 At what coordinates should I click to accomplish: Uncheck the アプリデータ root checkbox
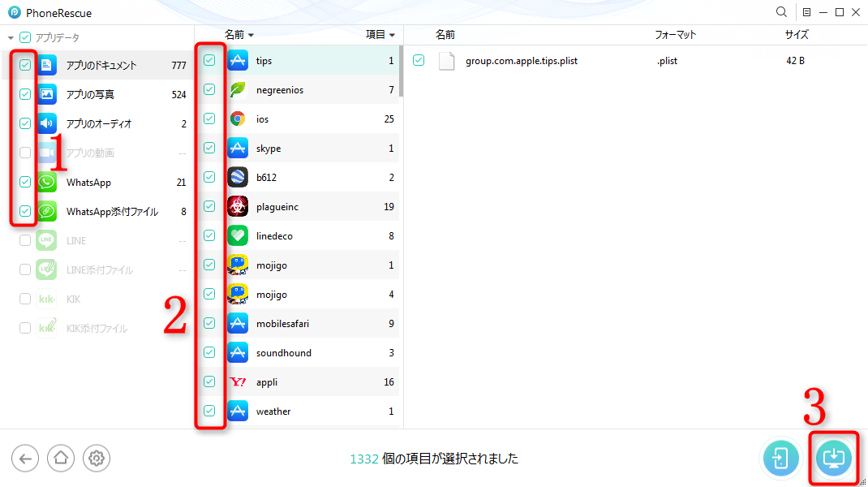pos(25,37)
